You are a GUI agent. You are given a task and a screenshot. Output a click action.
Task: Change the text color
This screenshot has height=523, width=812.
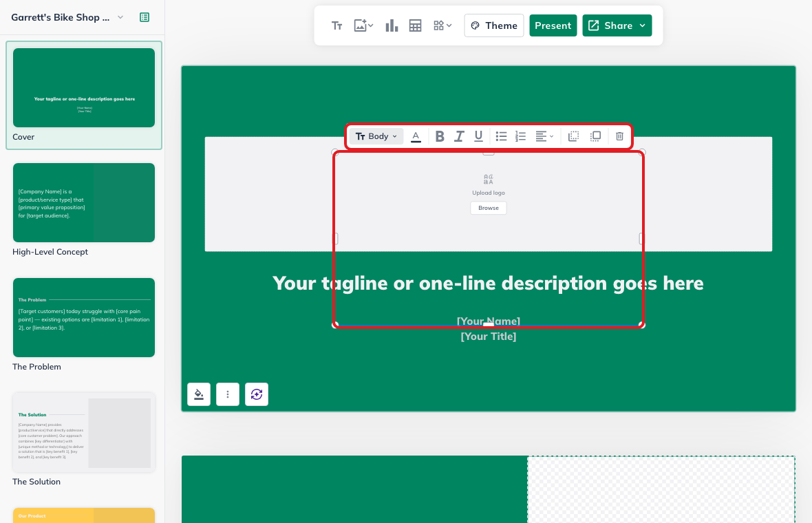click(x=416, y=136)
